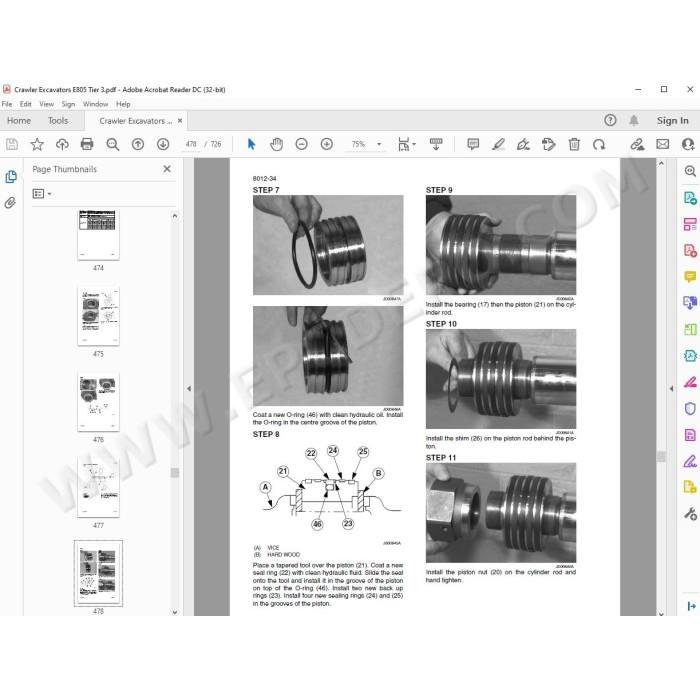This screenshot has width=700, height=700.
Task: Click thumbnails panel scroll up arrow
Action: pyautogui.click(x=175, y=216)
